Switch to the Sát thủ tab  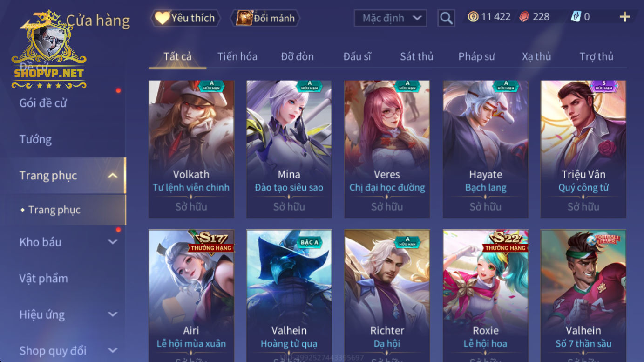(417, 56)
